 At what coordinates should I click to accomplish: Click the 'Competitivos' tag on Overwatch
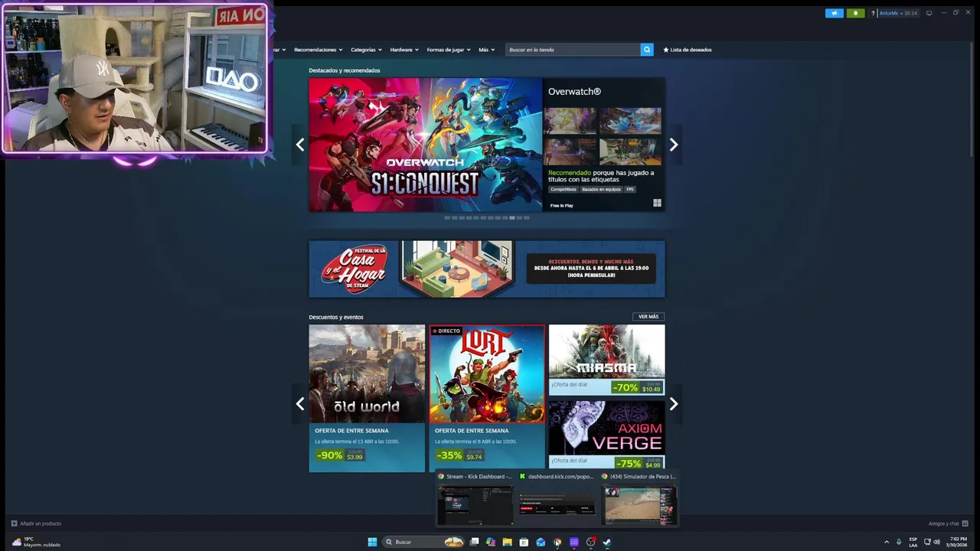pyautogui.click(x=563, y=189)
